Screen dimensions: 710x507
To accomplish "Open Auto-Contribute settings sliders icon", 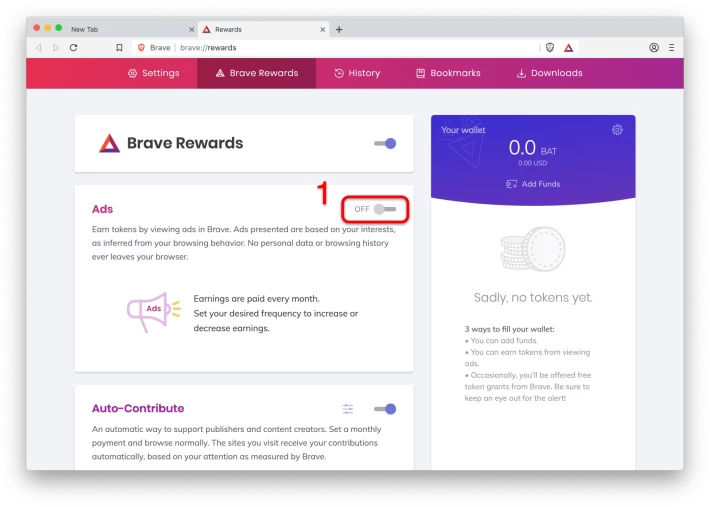I will [x=348, y=409].
